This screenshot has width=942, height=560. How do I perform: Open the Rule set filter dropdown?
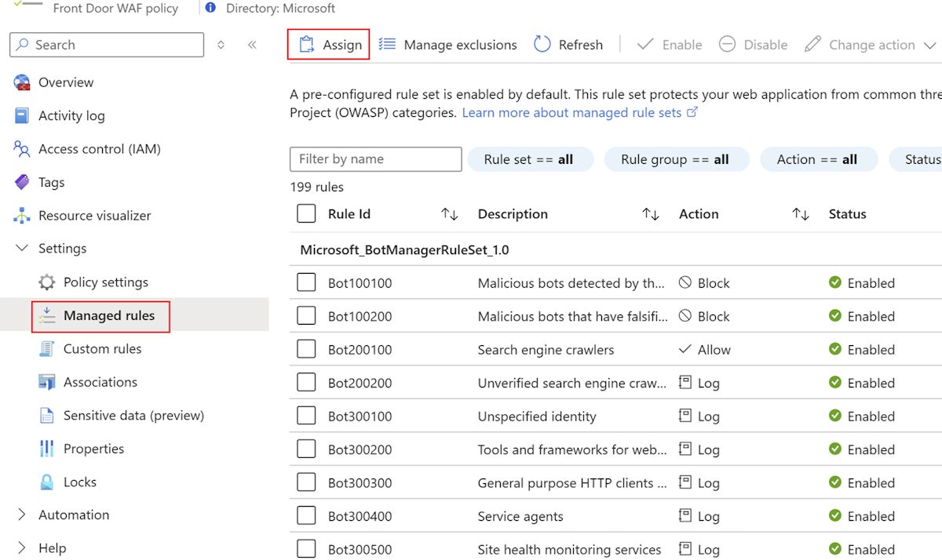pos(531,159)
